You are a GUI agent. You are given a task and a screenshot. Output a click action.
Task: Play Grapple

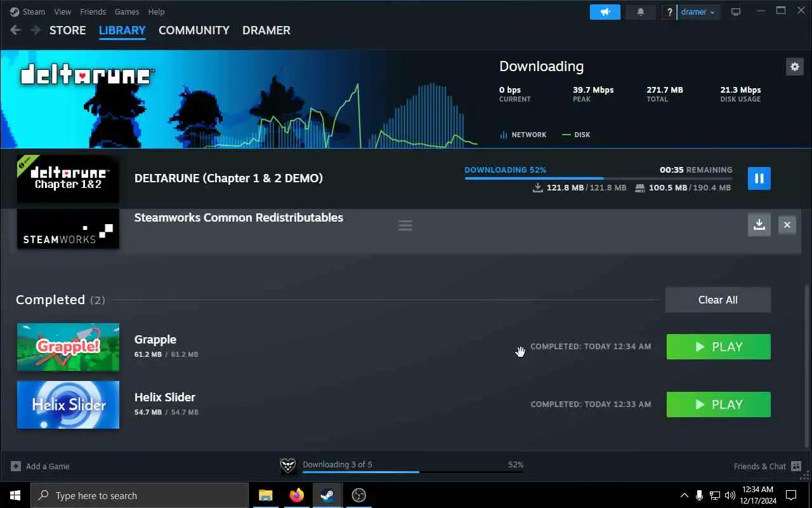pyautogui.click(x=718, y=347)
